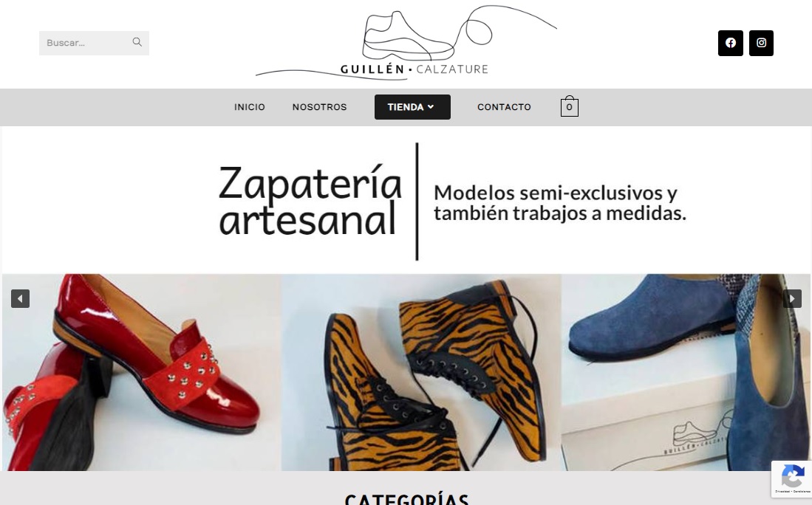
Task: Select the tiger print boots image
Action: point(421,372)
